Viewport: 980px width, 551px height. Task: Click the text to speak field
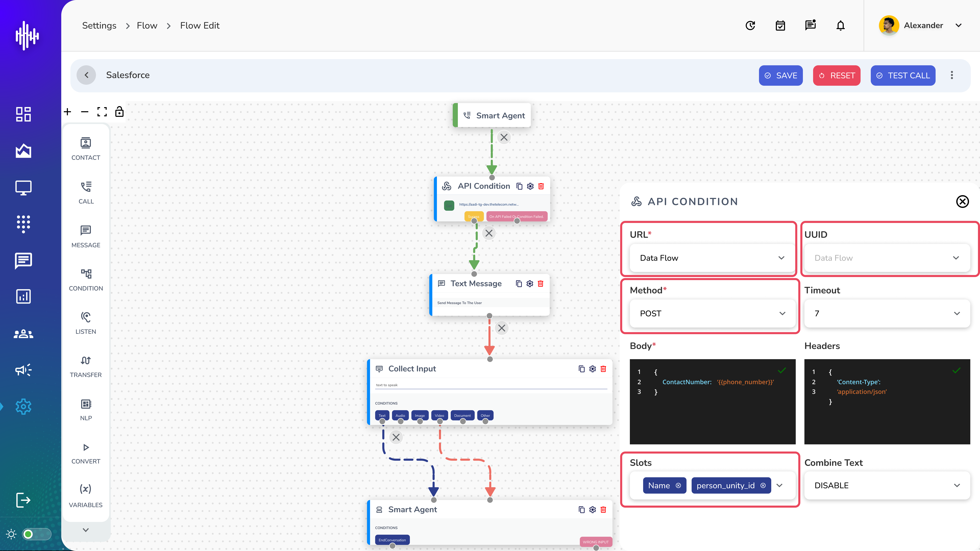(x=491, y=385)
